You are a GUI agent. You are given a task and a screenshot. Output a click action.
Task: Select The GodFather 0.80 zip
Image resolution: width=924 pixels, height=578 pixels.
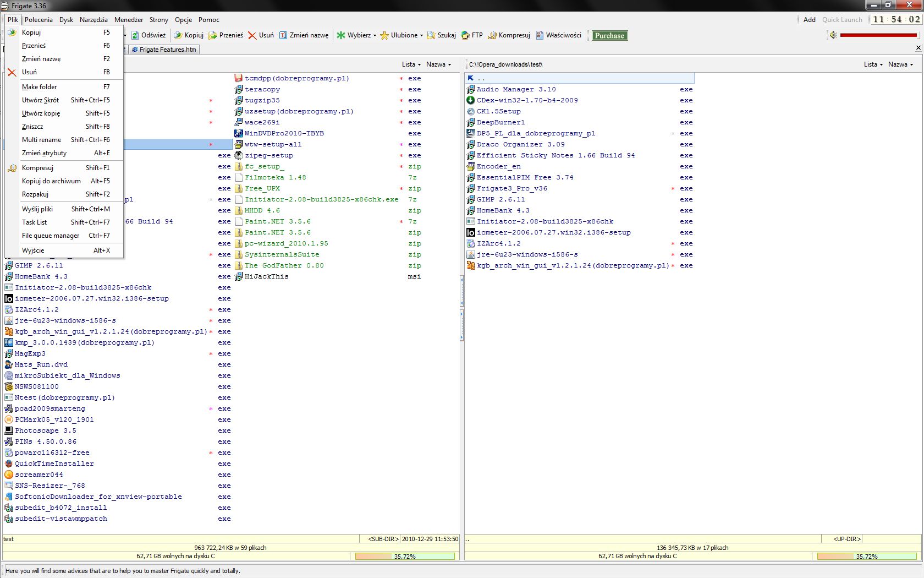[x=328, y=265]
